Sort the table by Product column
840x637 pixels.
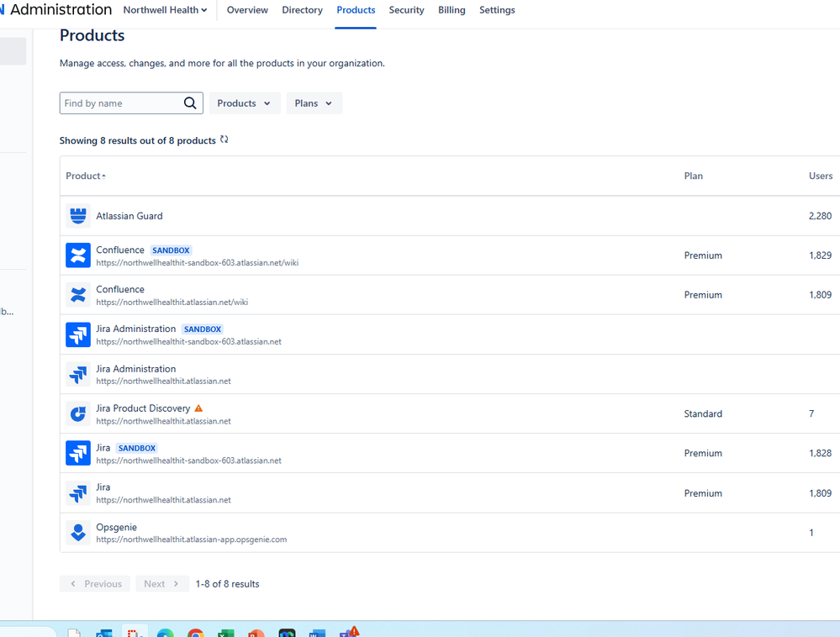coord(86,176)
